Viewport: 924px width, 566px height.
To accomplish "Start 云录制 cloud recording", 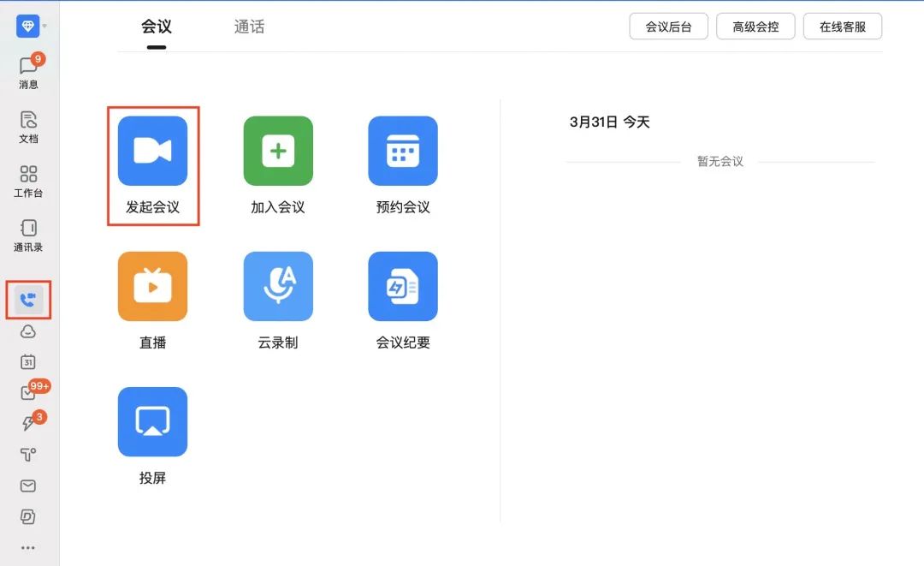I will click(278, 286).
